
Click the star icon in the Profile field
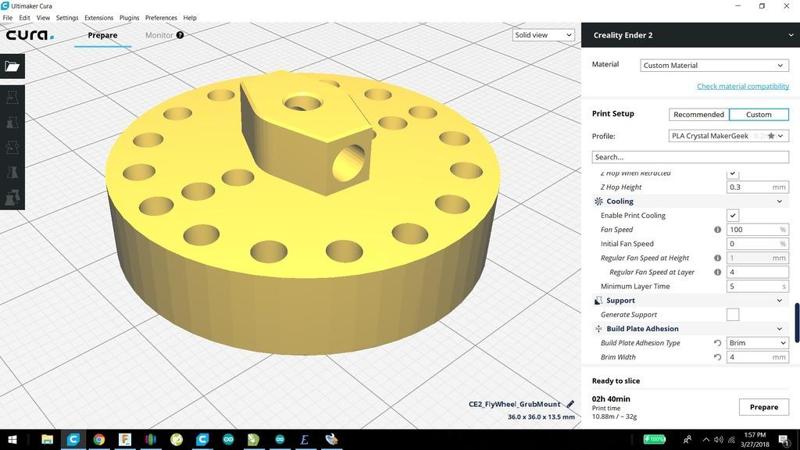771,136
